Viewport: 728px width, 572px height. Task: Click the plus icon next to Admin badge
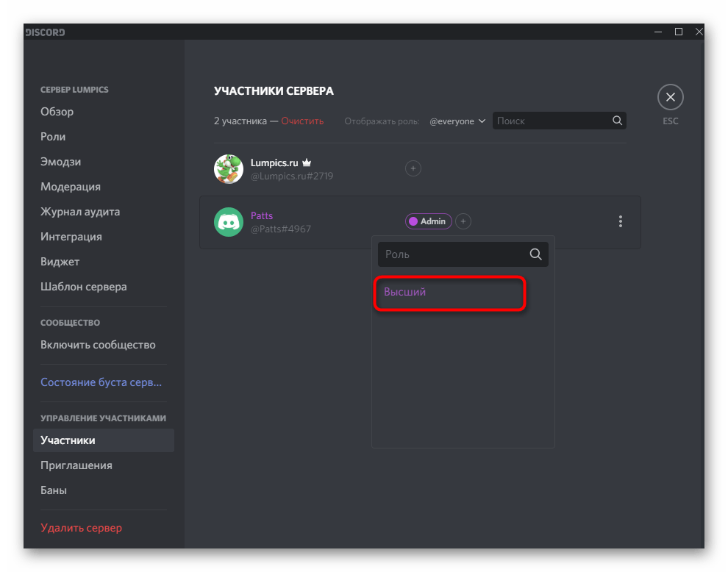tap(463, 221)
